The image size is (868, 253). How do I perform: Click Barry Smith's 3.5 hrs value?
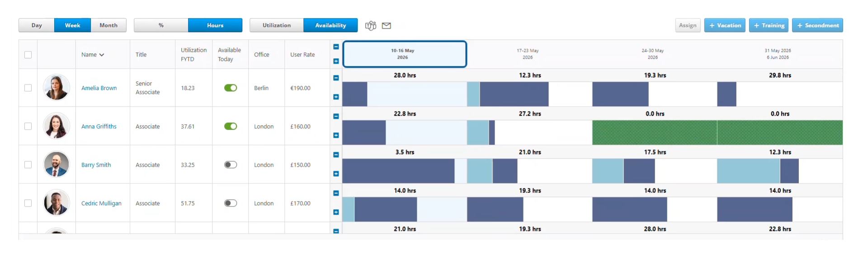tap(405, 152)
